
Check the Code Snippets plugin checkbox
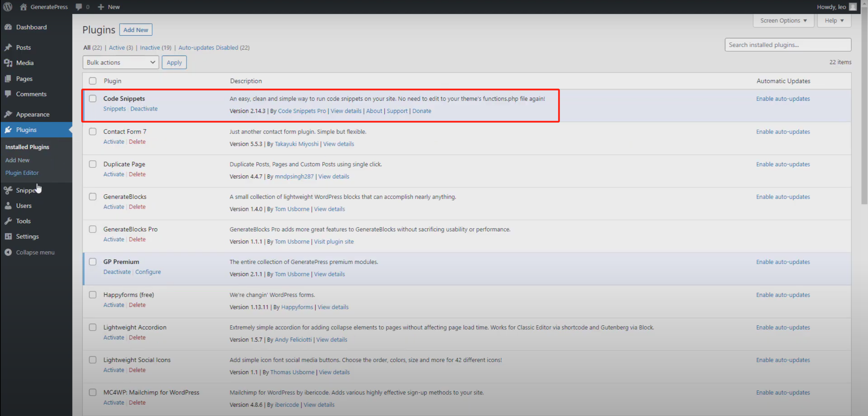(93, 99)
